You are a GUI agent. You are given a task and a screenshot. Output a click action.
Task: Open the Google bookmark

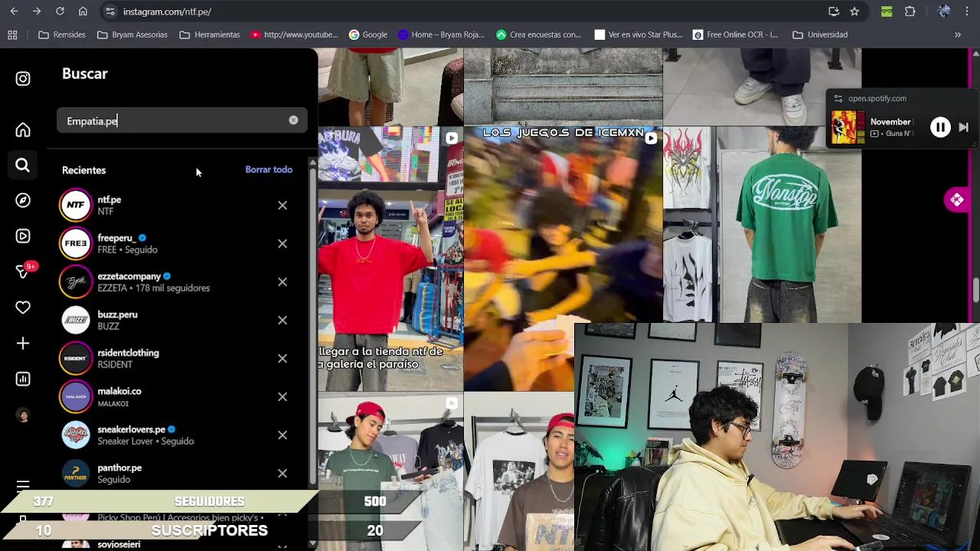pos(367,34)
